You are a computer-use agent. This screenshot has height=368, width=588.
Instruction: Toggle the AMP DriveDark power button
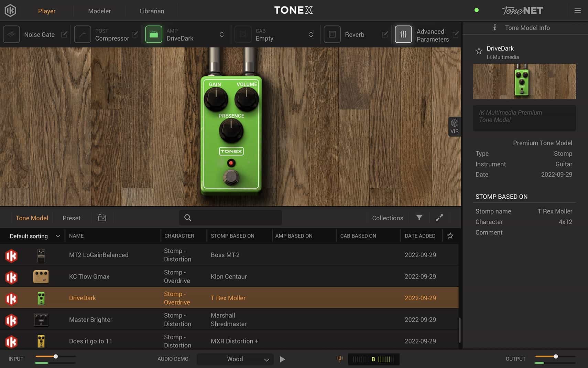tap(154, 34)
